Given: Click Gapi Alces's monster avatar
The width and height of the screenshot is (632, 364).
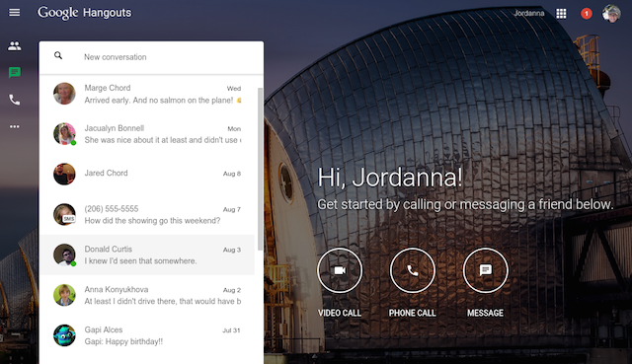Looking at the screenshot, I should pos(64,335).
